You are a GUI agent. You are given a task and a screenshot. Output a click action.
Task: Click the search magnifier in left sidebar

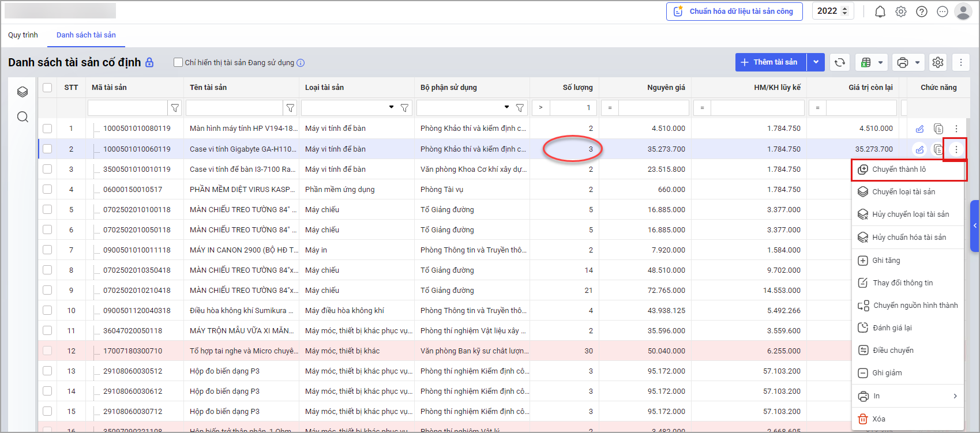point(22,117)
